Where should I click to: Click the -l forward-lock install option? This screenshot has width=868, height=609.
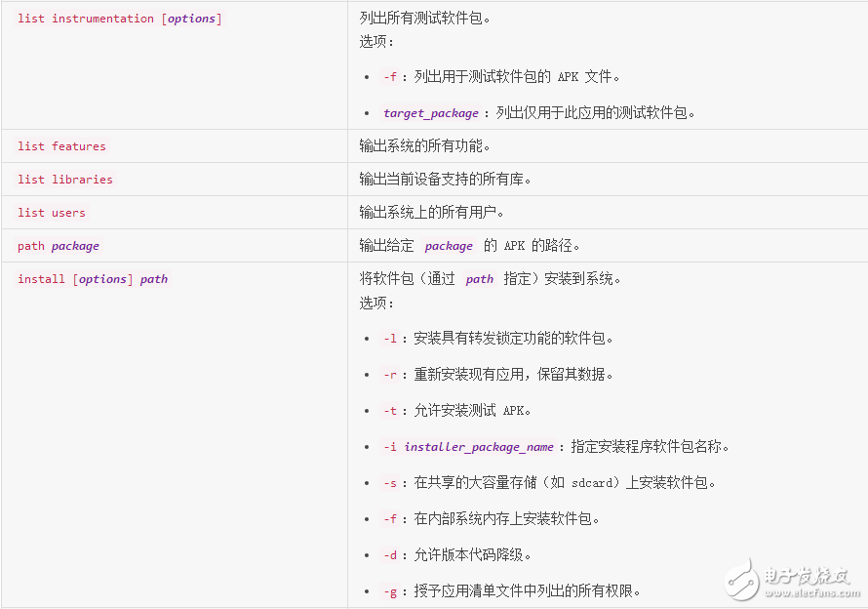tap(390, 339)
